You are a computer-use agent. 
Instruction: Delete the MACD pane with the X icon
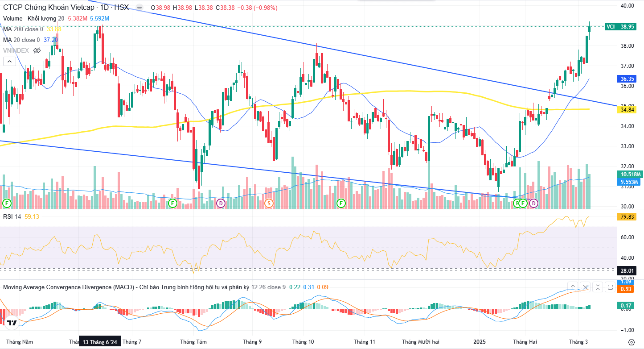point(586,287)
